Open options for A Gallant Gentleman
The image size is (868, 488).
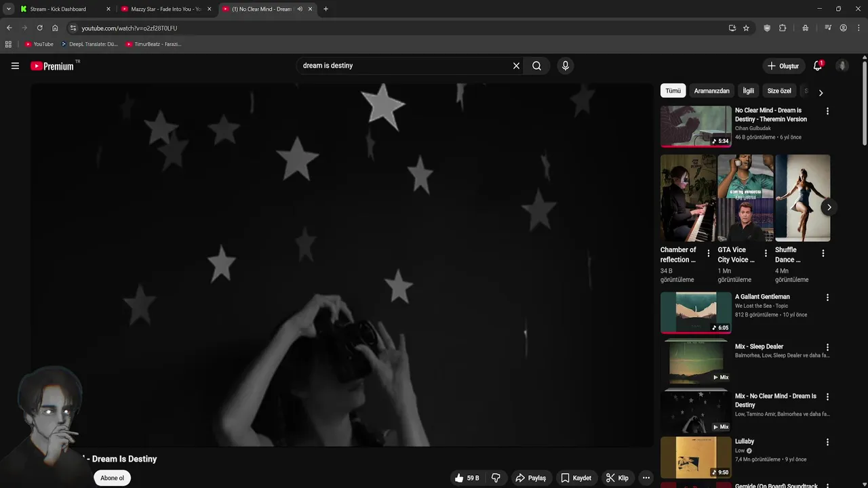click(x=827, y=298)
